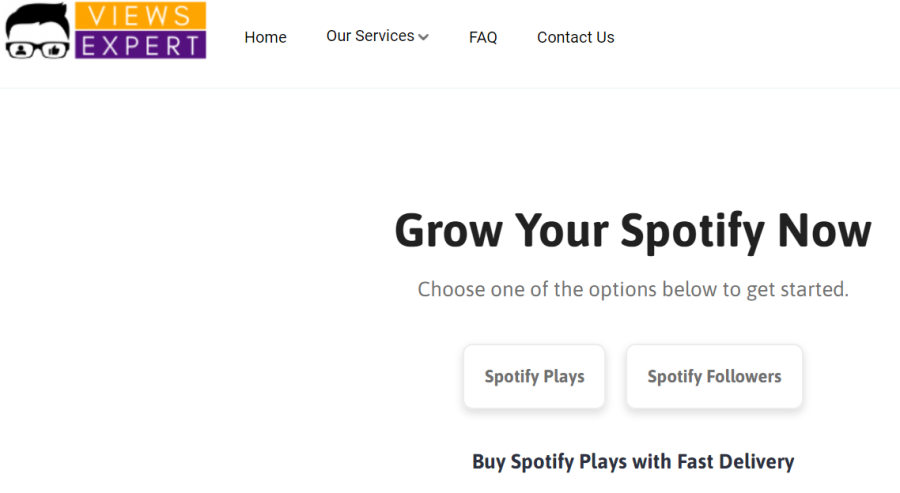Image resolution: width=900 pixels, height=493 pixels.
Task: Click the word "Now" in main heading
Action: point(824,231)
